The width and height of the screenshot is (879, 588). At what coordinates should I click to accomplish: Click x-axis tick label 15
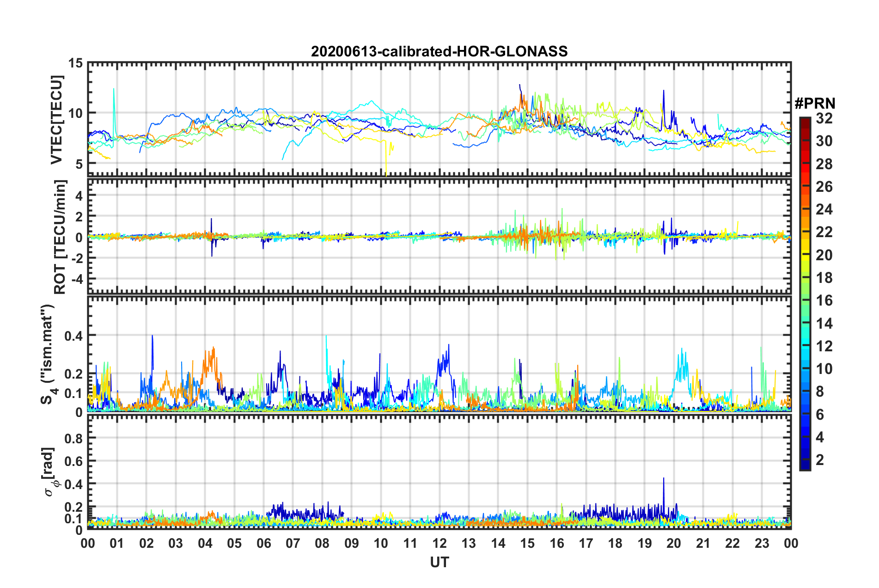tap(527, 543)
